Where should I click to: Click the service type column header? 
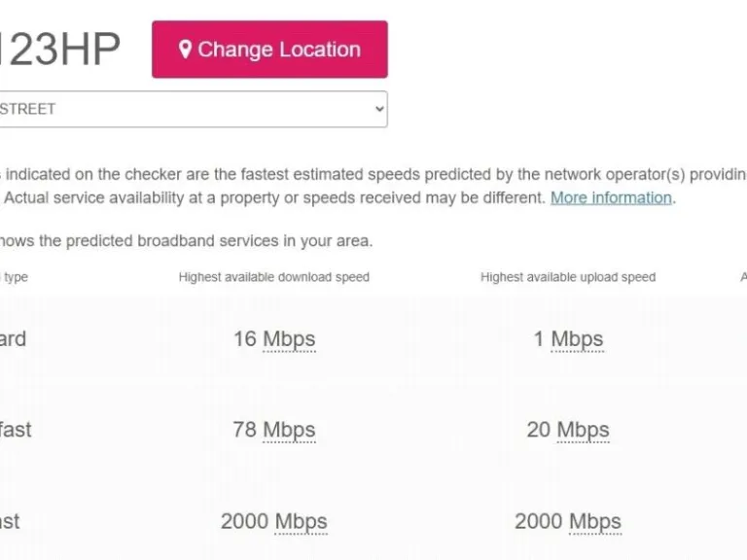[16, 277]
